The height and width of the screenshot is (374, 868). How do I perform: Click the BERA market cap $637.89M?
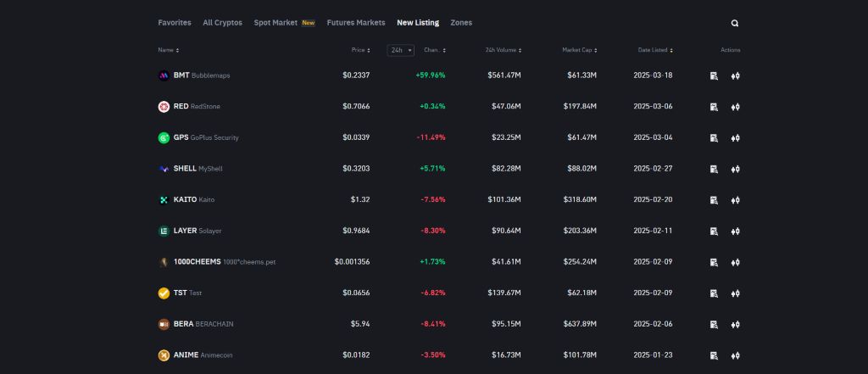point(580,324)
